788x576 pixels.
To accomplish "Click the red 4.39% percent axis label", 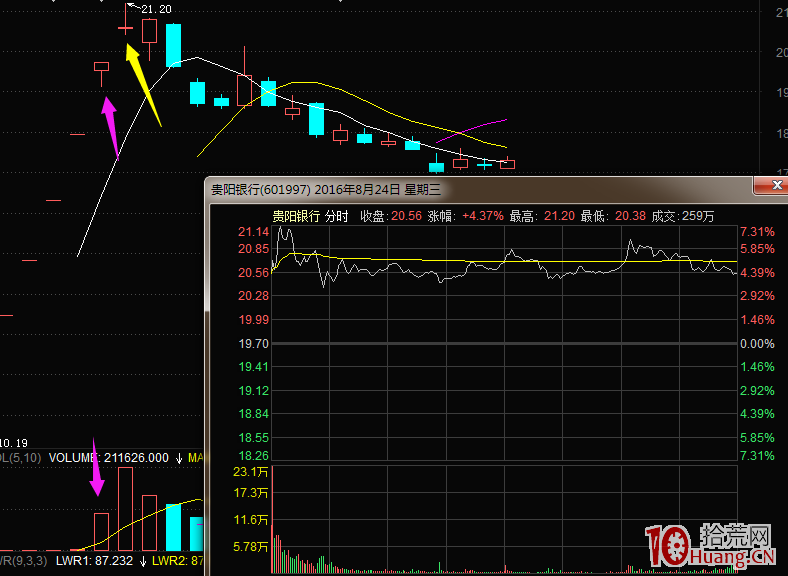I will [x=757, y=273].
